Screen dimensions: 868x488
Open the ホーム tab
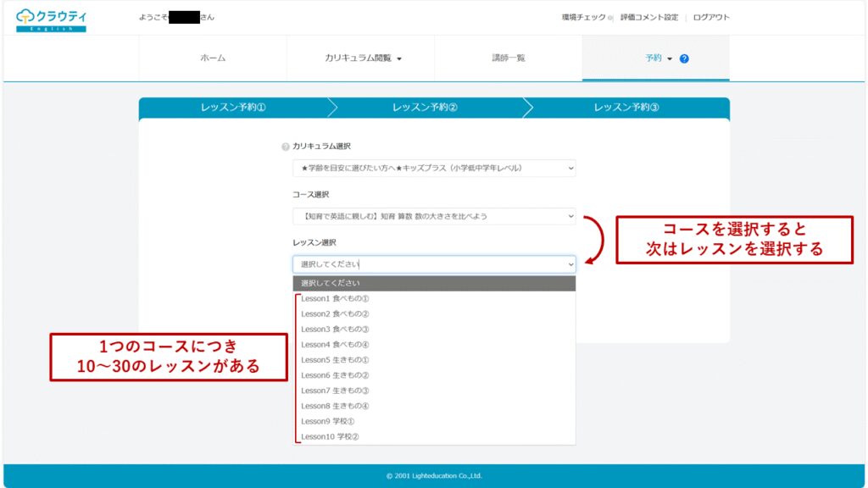click(x=213, y=58)
